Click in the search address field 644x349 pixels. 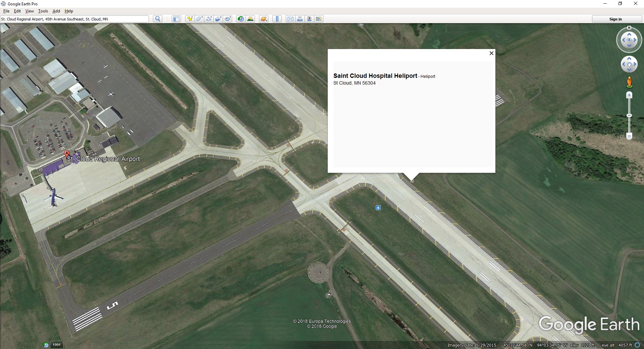pos(74,19)
